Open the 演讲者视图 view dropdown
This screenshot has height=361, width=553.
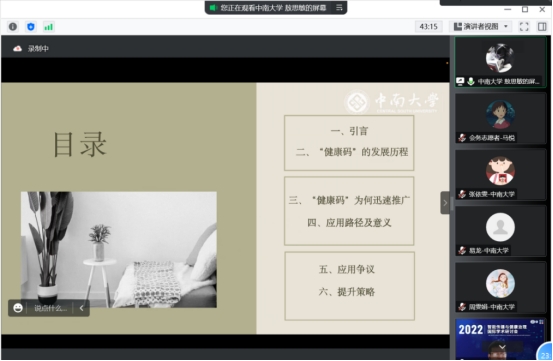click(481, 27)
